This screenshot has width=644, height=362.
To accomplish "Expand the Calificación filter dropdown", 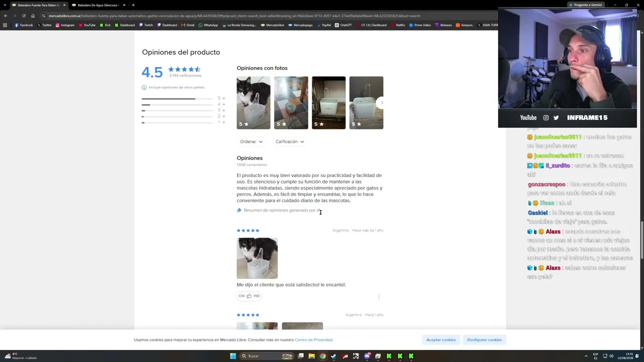I will click(x=290, y=142).
